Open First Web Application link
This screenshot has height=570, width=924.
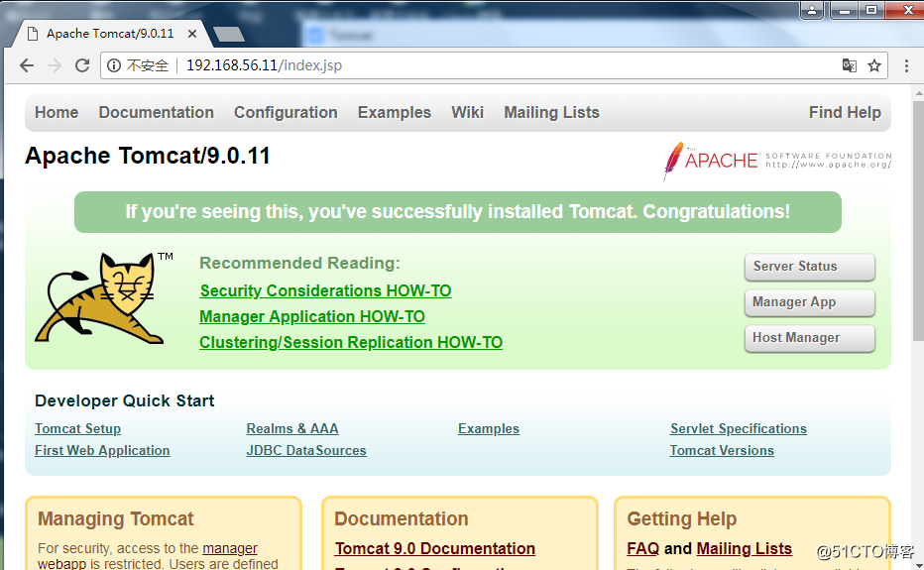coord(102,450)
